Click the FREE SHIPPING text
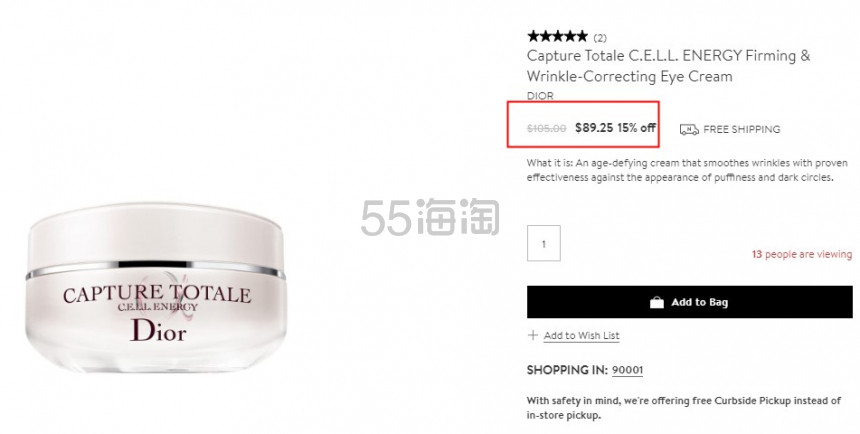 tap(742, 129)
